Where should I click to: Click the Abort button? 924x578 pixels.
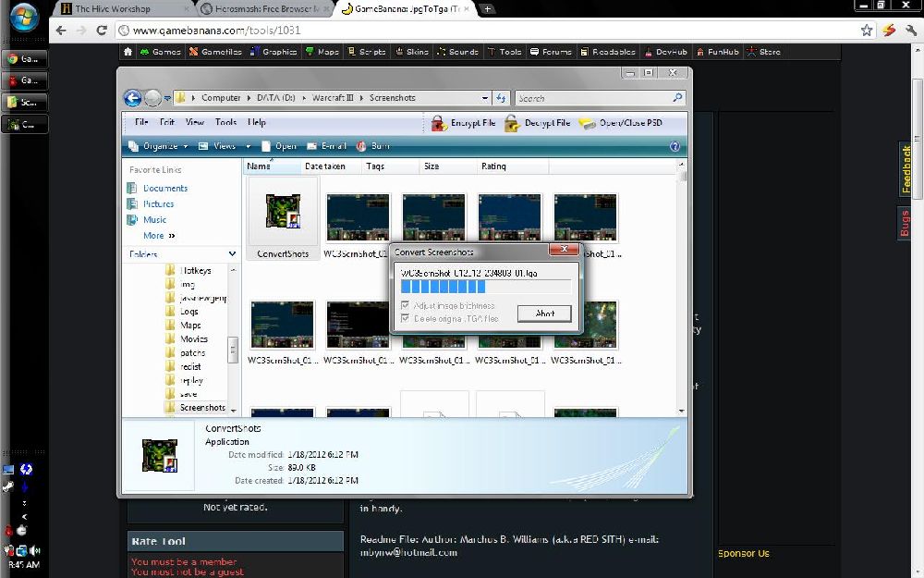pos(544,314)
